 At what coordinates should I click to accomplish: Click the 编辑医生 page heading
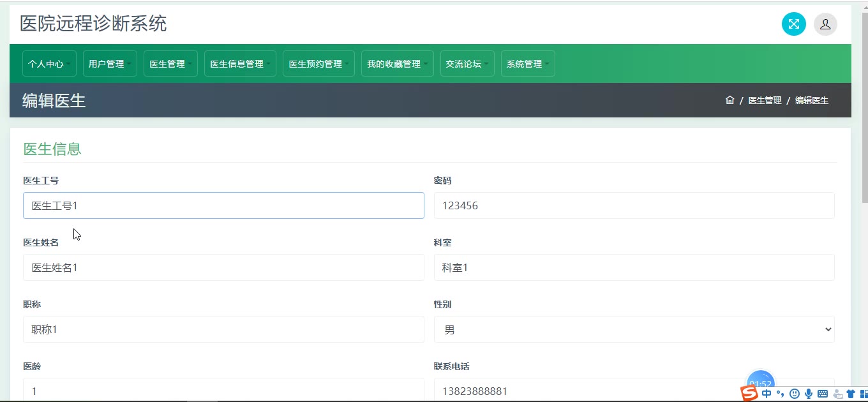point(54,100)
